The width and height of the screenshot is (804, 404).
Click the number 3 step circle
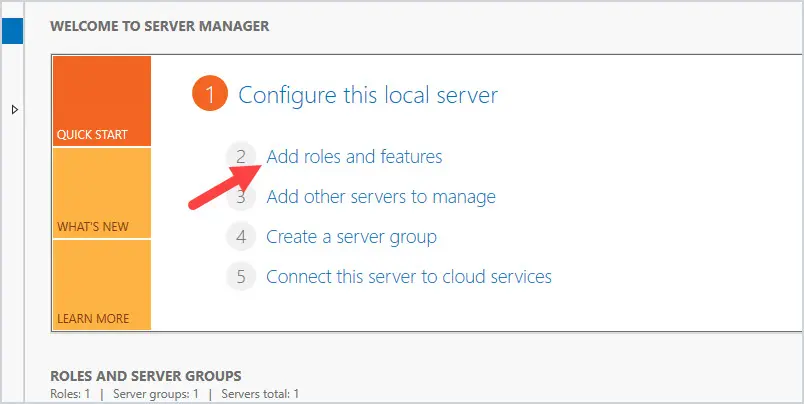(241, 196)
